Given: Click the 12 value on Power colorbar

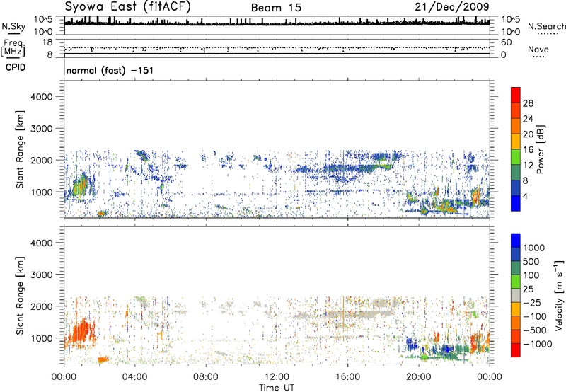Looking at the screenshot, I should click(x=528, y=166).
